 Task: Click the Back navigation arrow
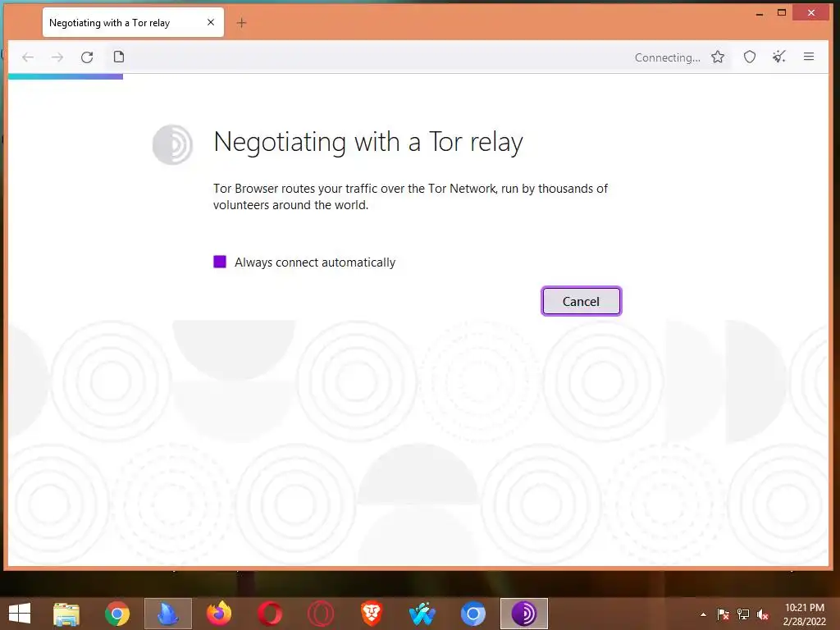click(x=28, y=57)
